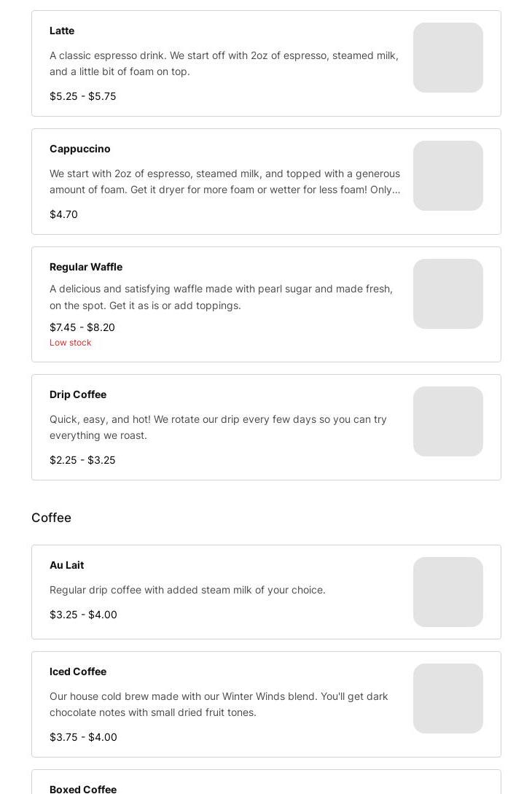
Task: Open the Boxed Coffee item
Action: (x=83, y=789)
